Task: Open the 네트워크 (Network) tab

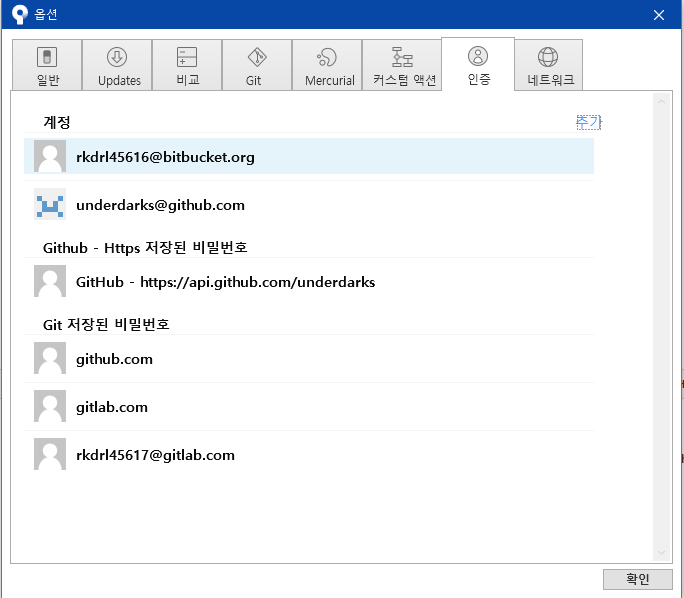Action: [x=548, y=65]
